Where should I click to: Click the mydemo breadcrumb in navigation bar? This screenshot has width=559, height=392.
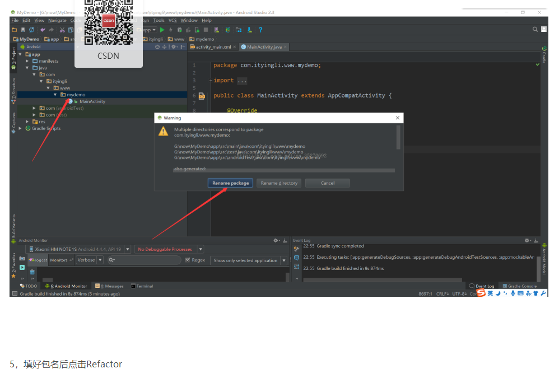point(202,39)
